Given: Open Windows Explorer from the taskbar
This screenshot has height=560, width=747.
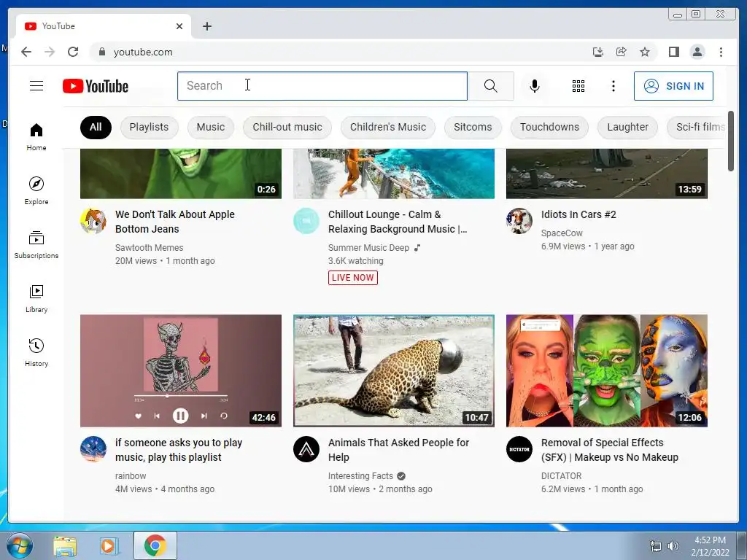Looking at the screenshot, I should [65, 545].
